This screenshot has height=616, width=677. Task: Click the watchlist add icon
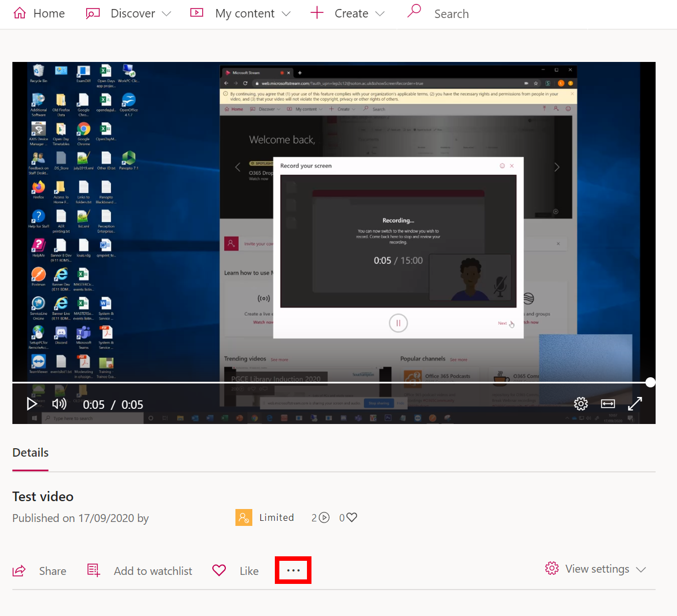coord(93,570)
